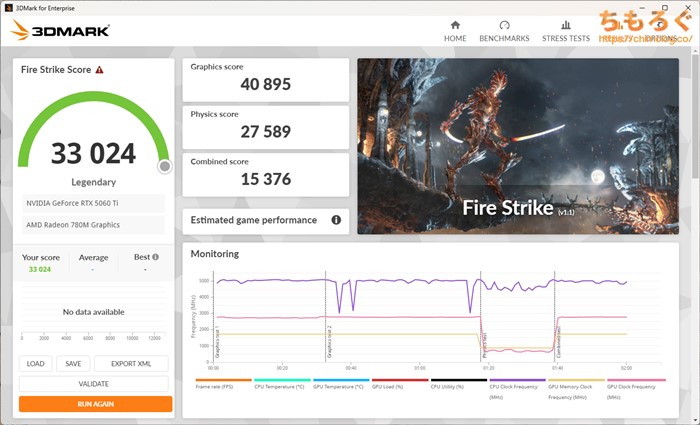Screen dimensions: 700x425
Task: Click the Legendary rating label
Action: 93,182
